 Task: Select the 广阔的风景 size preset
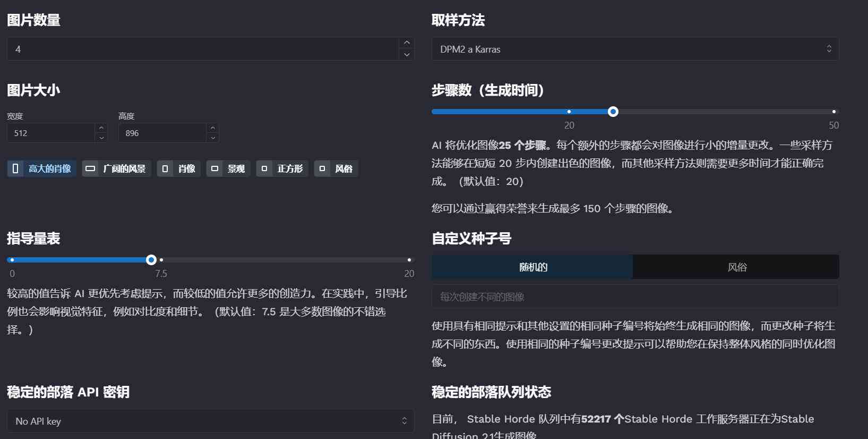[117, 168]
